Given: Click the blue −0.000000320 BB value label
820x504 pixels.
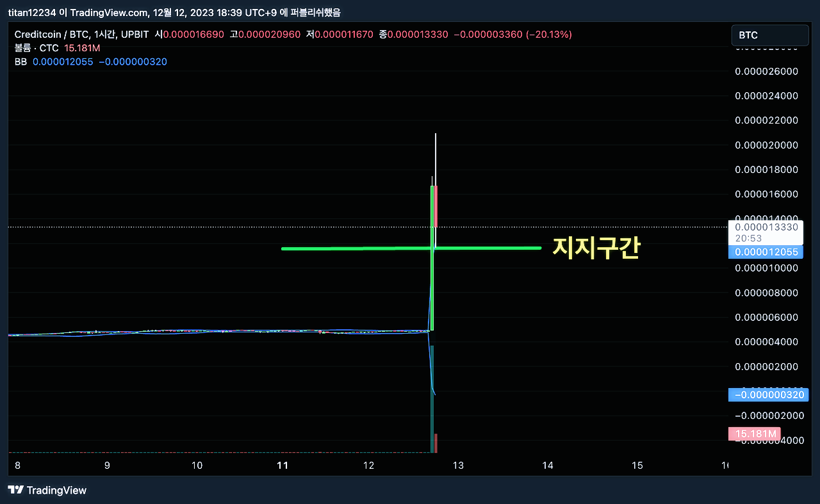Looking at the screenshot, I should (x=768, y=394).
